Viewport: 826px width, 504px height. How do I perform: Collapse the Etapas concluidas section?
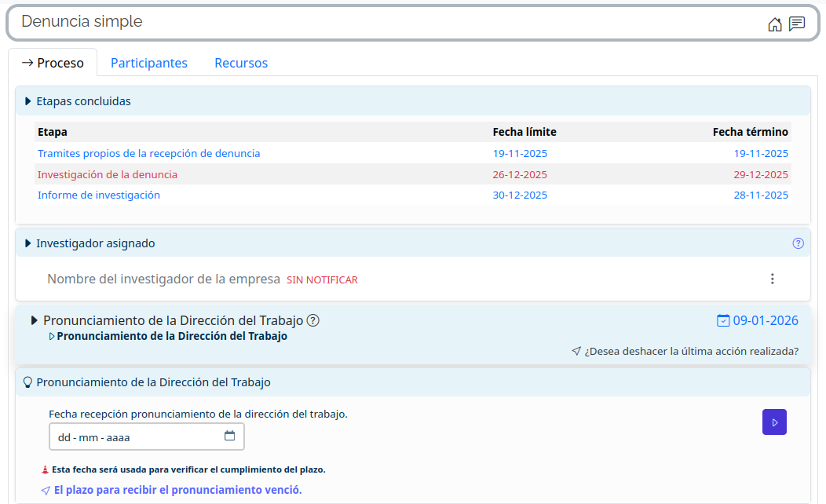(28, 101)
